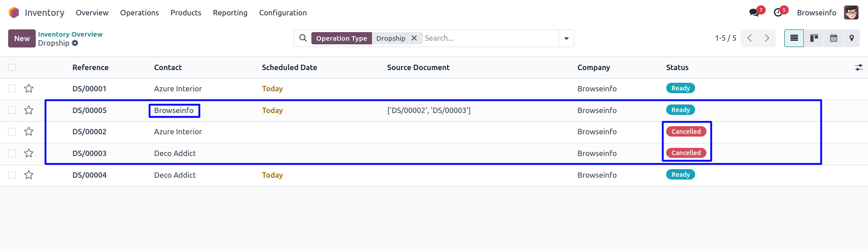Open the Configuration menu
Viewport: 868px width, 251px height.
pos(283,13)
